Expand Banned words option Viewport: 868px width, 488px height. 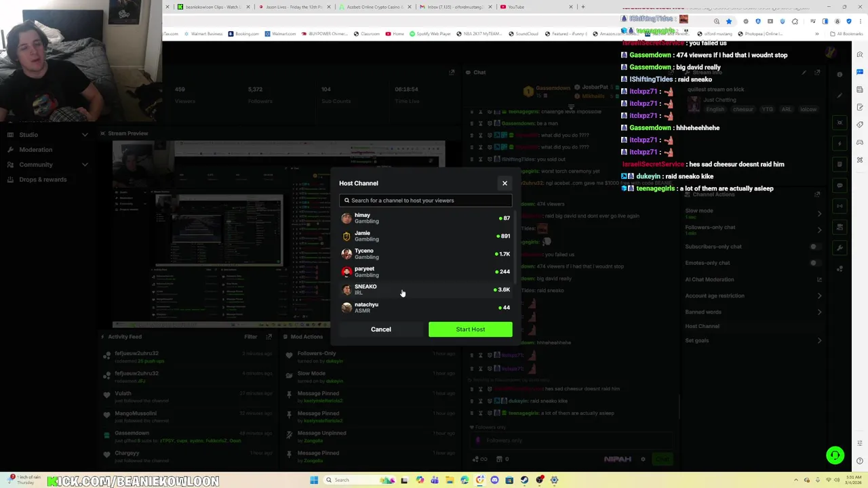click(819, 312)
